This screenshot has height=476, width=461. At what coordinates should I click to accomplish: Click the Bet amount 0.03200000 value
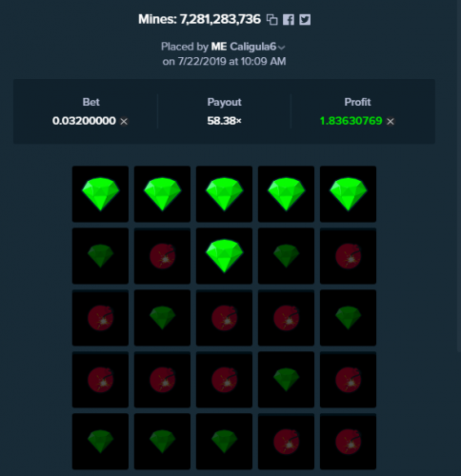tap(84, 121)
